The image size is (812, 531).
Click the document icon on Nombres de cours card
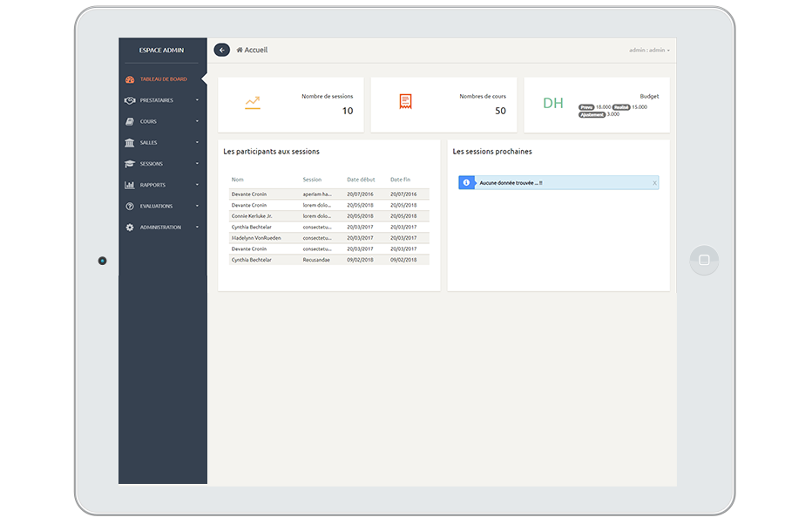[x=404, y=102]
